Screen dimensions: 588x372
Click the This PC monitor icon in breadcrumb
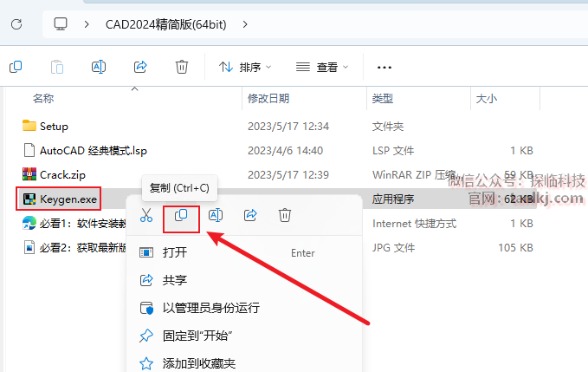point(61,24)
